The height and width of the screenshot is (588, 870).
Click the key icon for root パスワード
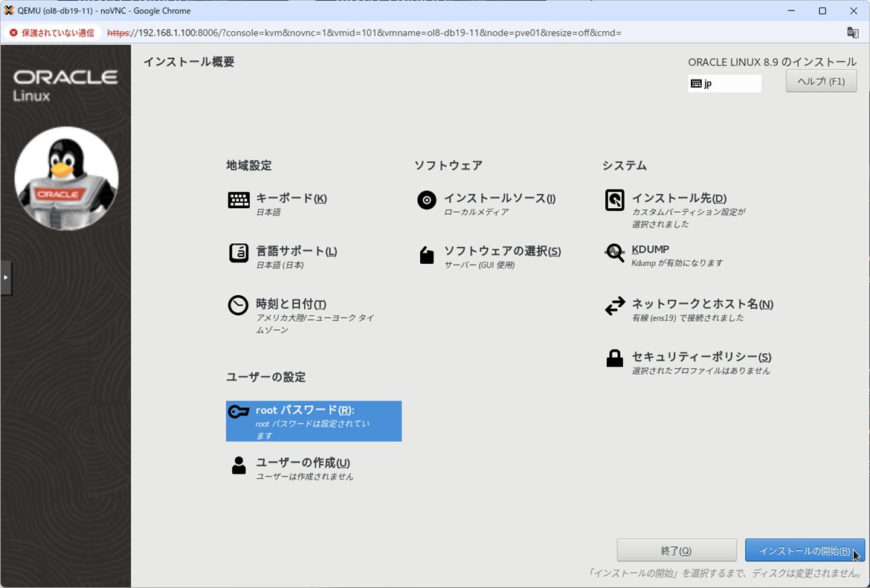point(239,412)
